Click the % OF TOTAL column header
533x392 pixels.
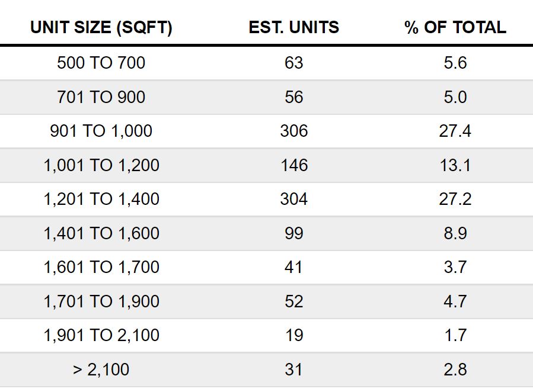pyautogui.click(x=455, y=27)
